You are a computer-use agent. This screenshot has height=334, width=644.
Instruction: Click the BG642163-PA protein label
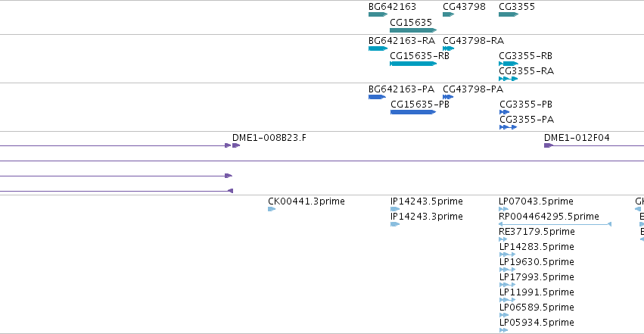(401, 89)
